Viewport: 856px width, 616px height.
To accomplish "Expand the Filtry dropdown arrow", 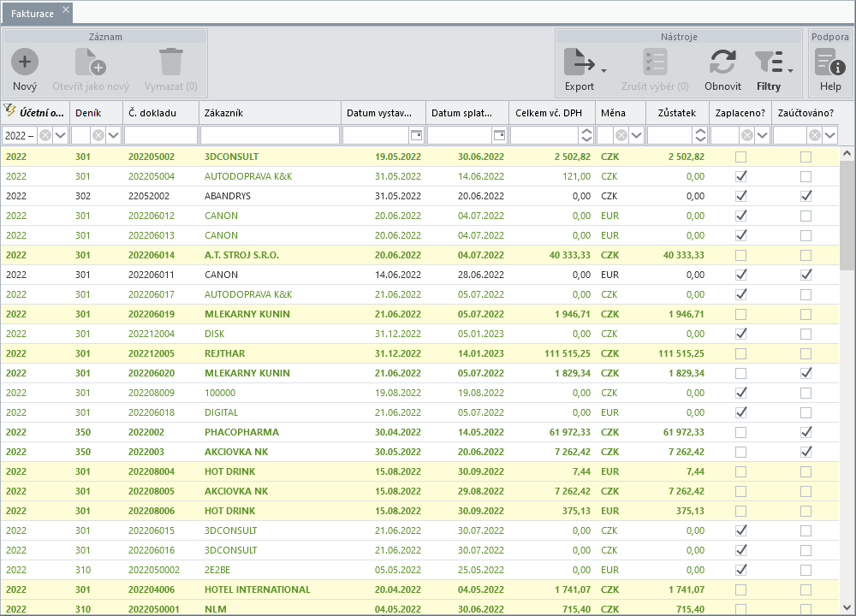I will [790, 70].
